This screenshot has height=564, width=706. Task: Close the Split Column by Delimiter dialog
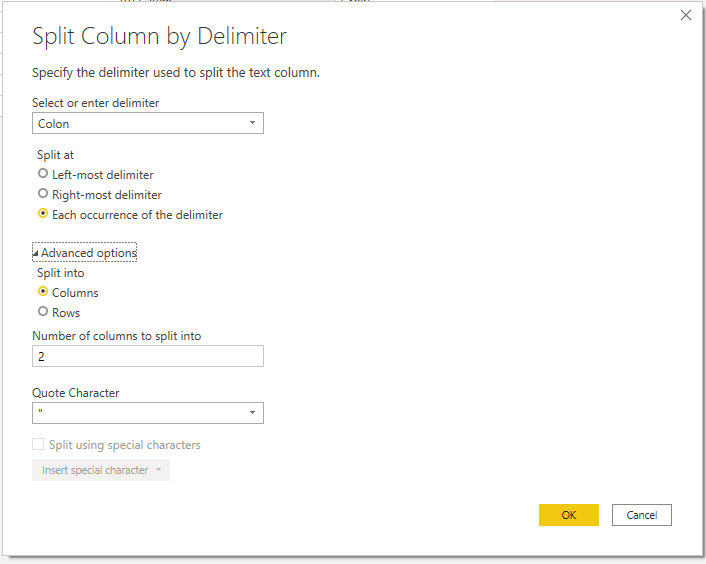coord(685,15)
